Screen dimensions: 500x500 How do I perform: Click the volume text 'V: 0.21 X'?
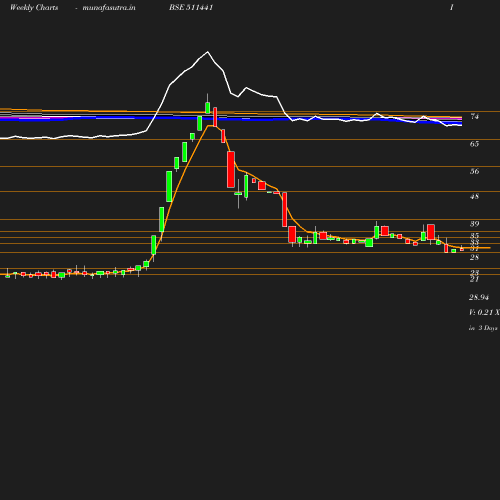tap(484, 312)
